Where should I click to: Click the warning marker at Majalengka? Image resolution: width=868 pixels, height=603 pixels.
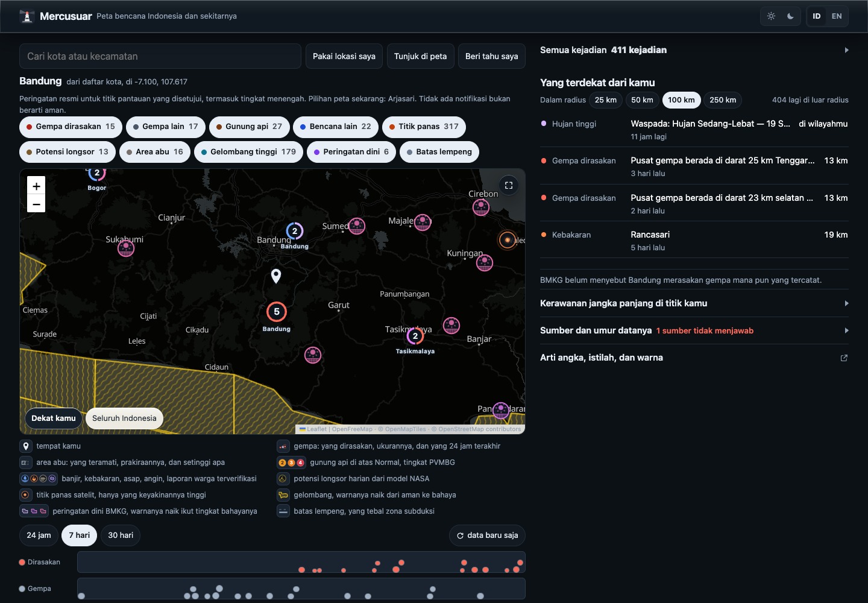tap(423, 222)
